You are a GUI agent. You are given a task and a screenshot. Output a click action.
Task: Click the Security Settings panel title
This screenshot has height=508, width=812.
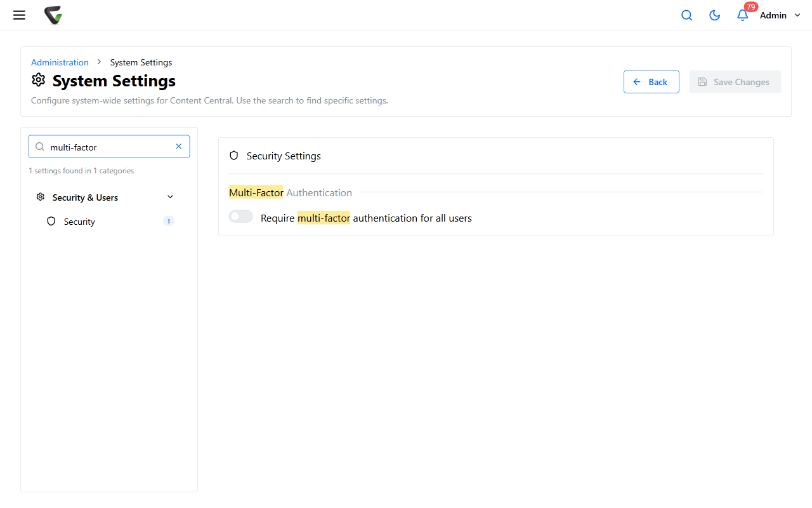[284, 156]
